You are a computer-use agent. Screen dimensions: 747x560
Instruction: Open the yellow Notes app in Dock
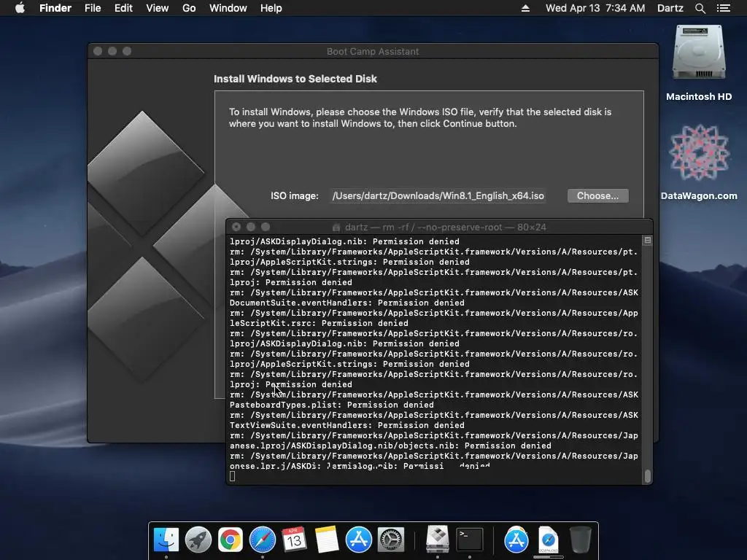pos(326,540)
